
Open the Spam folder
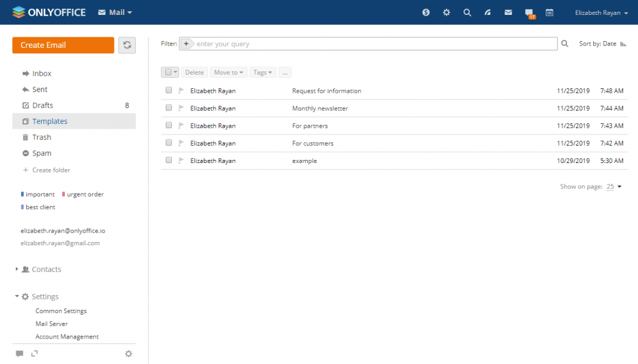point(74,153)
